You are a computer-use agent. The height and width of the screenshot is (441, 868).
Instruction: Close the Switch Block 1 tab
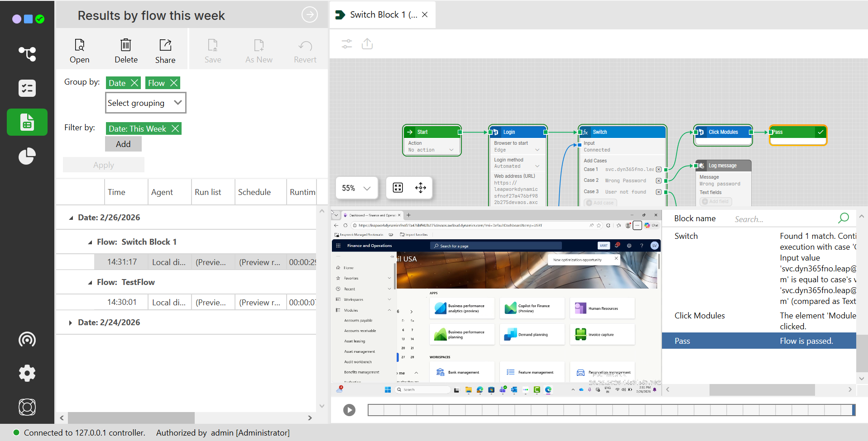click(x=425, y=14)
